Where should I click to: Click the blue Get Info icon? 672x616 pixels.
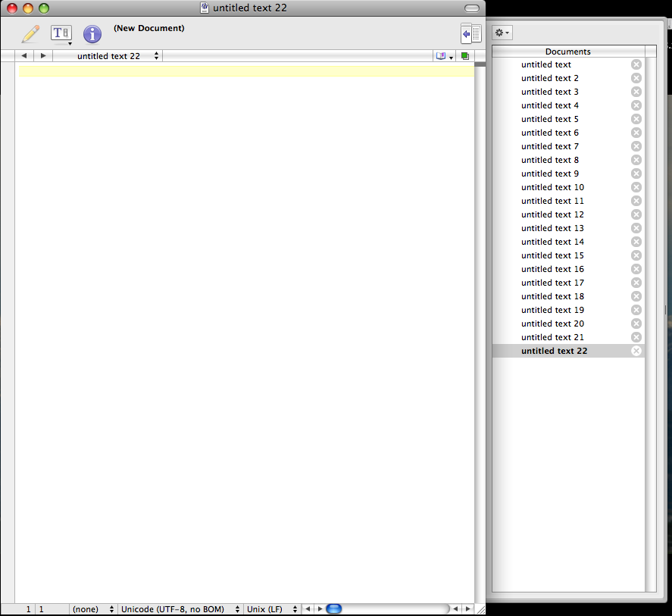tap(92, 34)
